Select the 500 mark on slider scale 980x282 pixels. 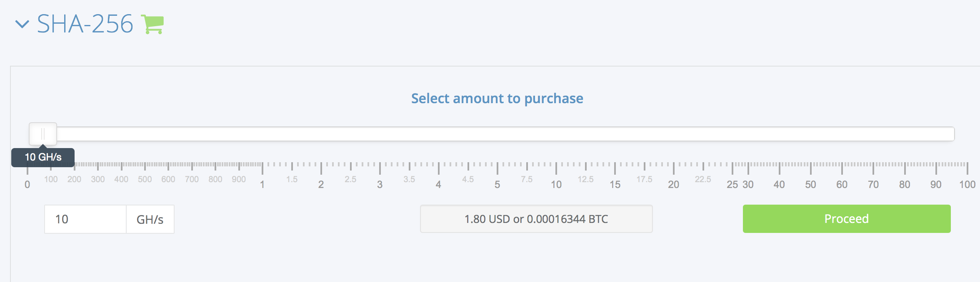[x=145, y=179]
